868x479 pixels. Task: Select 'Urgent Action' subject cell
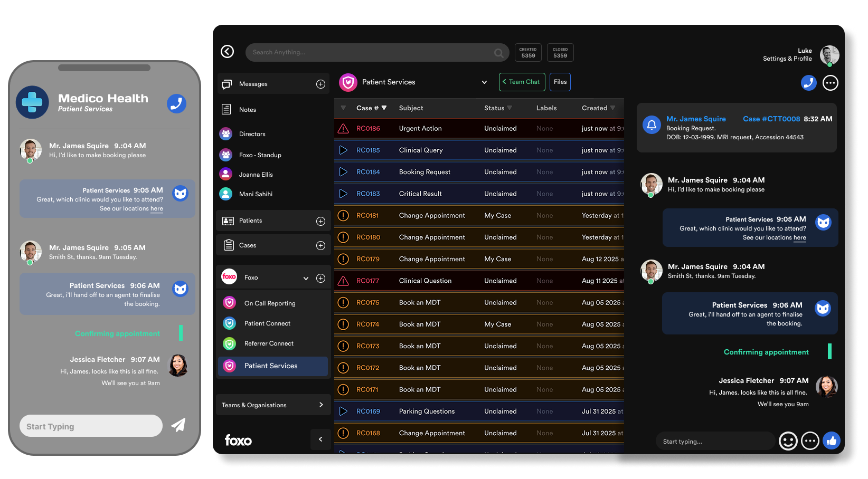pyautogui.click(x=420, y=129)
